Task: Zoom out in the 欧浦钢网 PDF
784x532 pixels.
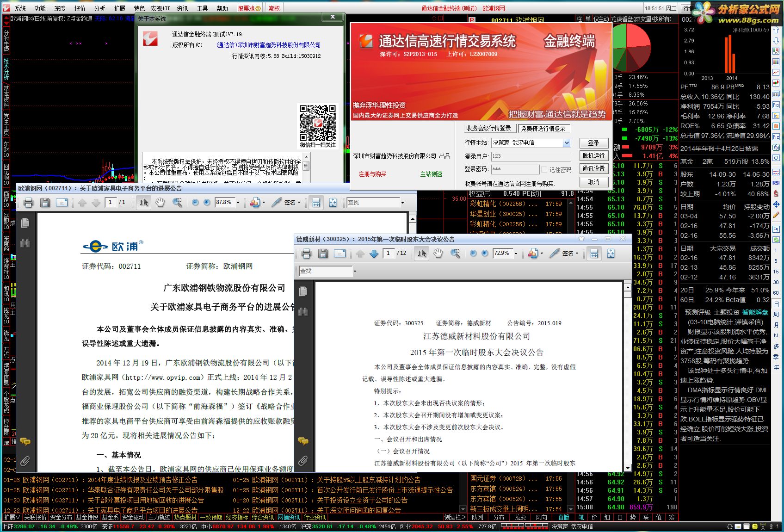Action: [x=195, y=203]
